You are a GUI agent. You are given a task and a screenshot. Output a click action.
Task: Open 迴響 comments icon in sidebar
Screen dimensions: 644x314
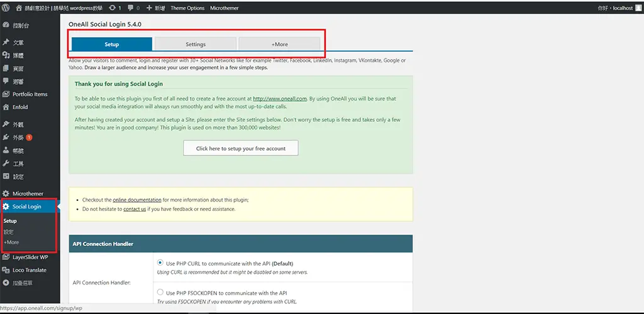click(6, 81)
